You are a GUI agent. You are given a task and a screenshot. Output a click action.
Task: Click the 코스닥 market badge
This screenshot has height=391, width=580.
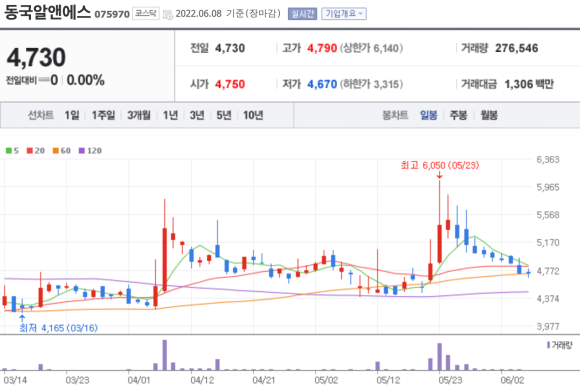click(146, 13)
